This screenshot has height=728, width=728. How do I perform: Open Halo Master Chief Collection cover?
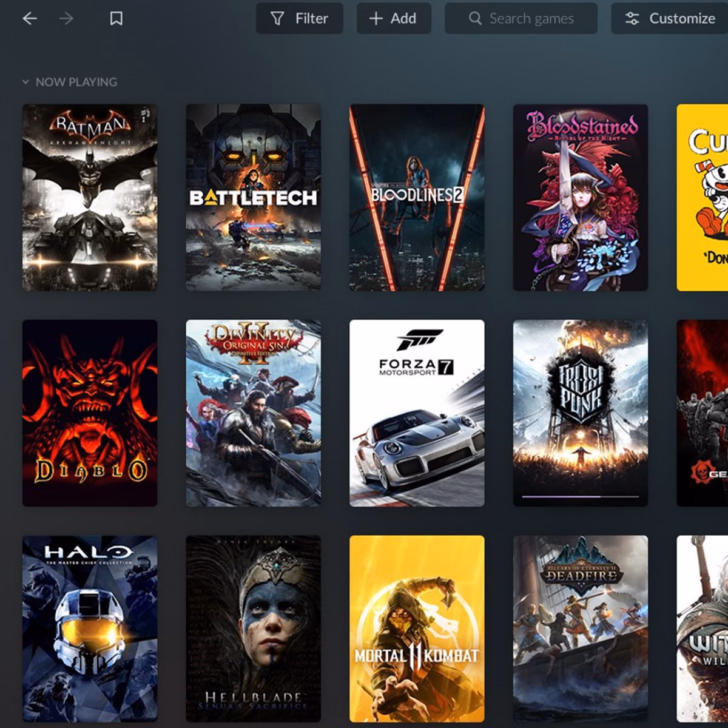(90, 629)
